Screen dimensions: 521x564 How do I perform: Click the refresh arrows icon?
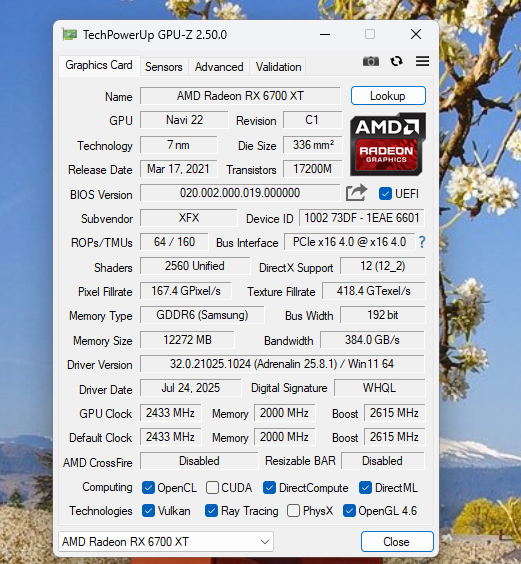(x=397, y=61)
